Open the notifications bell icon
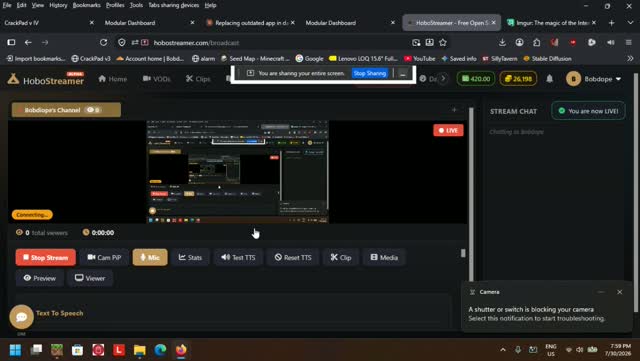 pyautogui.click(x=549, y=78)
